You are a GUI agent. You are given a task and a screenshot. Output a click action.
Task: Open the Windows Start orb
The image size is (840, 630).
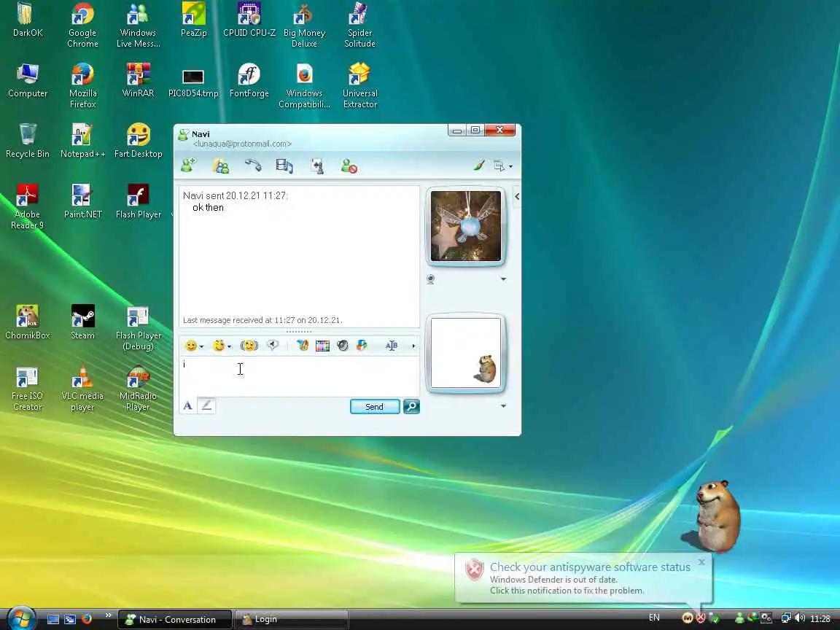coord(21,618)
